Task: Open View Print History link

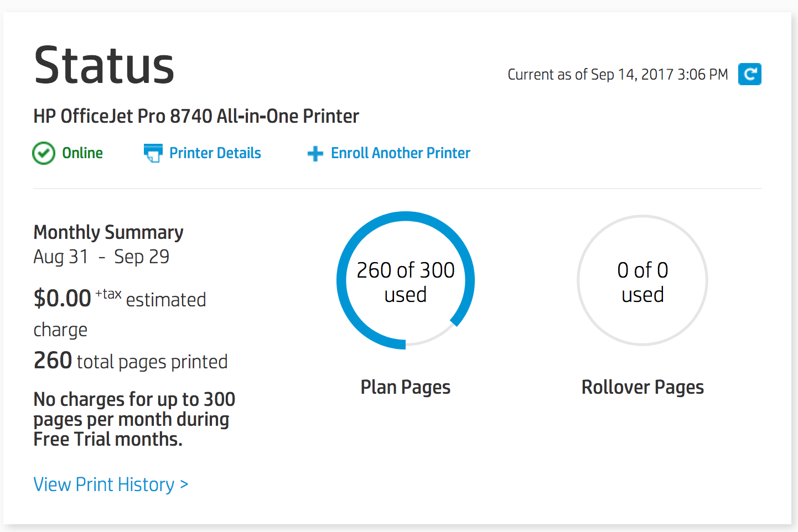Action: 111,484
